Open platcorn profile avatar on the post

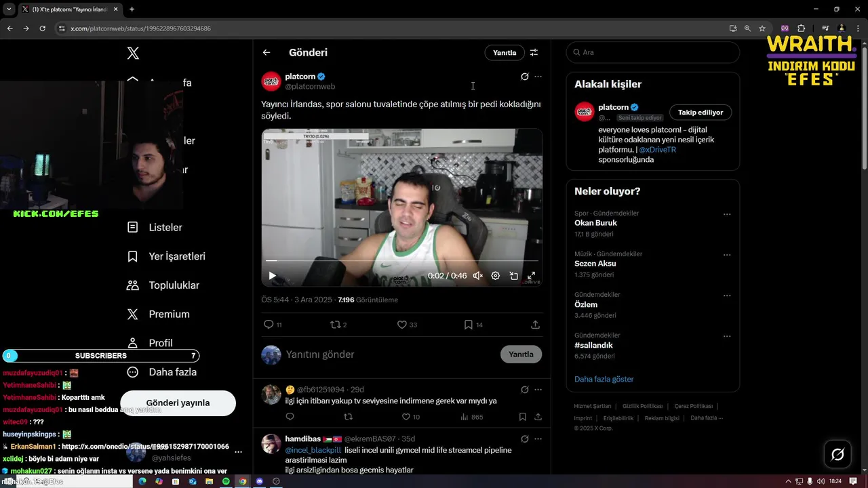point(271,81)
